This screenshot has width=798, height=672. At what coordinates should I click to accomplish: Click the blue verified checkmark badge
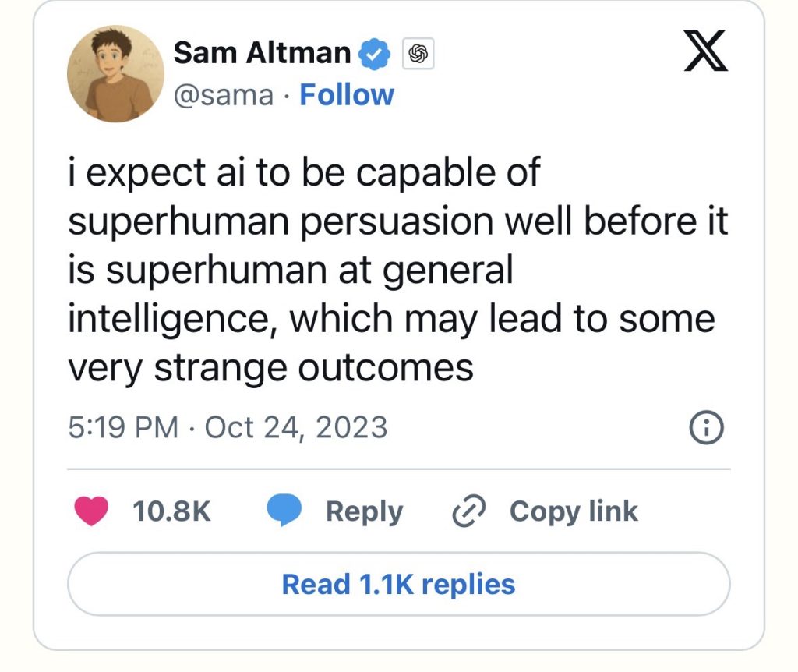point(374,54)
